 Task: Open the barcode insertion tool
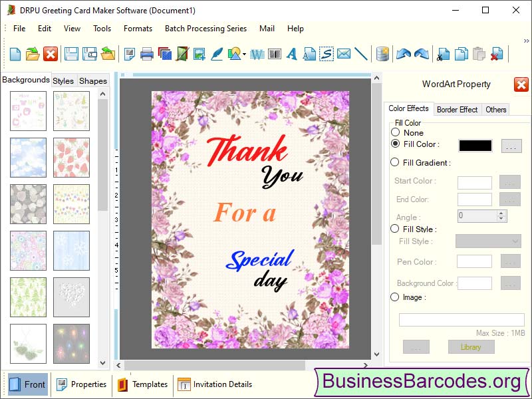point(275,55)
